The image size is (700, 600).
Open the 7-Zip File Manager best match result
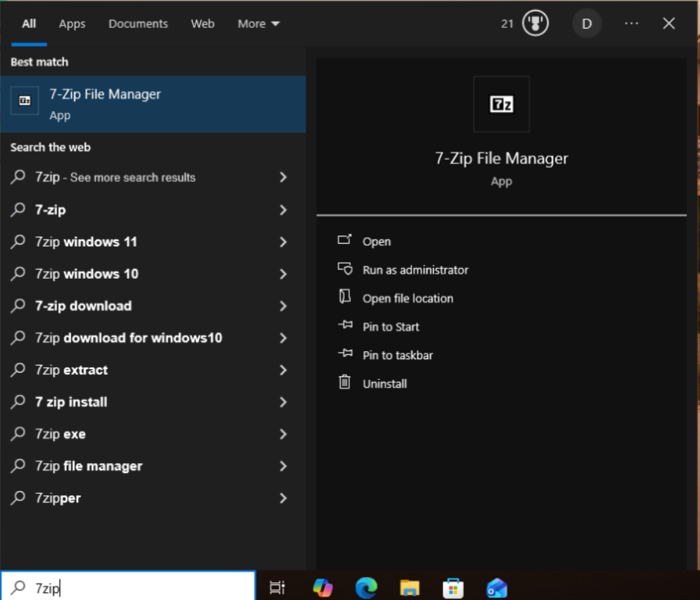[153, 104]
